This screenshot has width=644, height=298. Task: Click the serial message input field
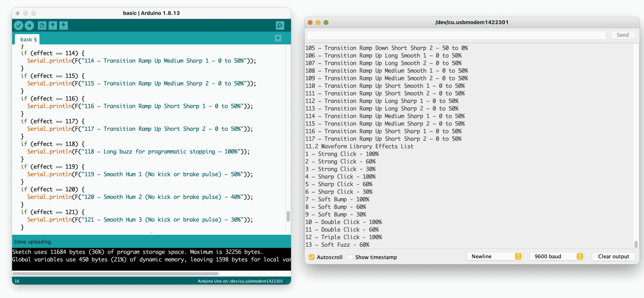456,35
